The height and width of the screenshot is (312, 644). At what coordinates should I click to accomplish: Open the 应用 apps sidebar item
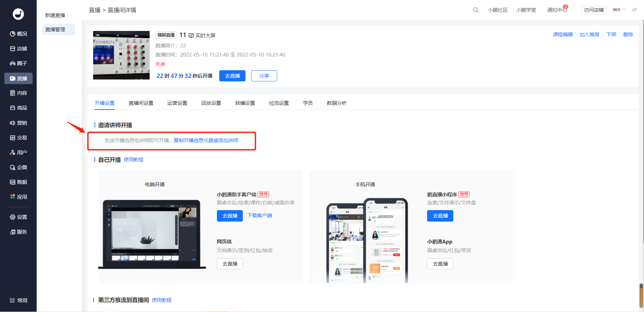pos(18,197)
